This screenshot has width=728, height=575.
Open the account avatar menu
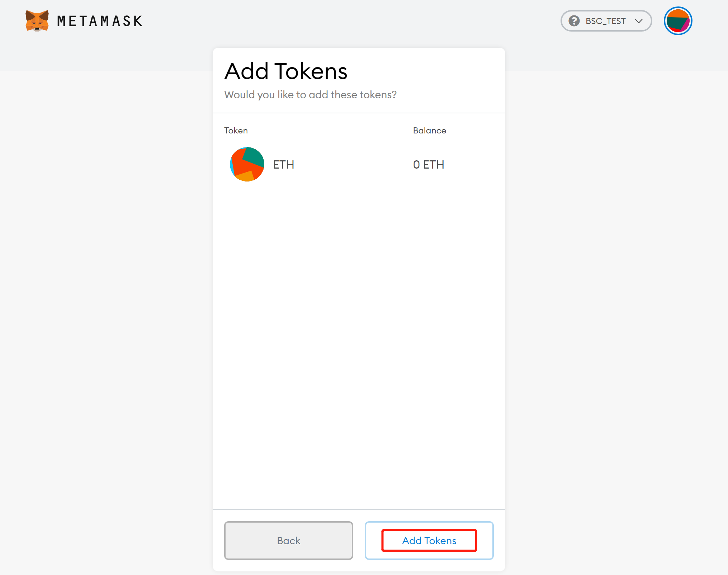(677, 21)
